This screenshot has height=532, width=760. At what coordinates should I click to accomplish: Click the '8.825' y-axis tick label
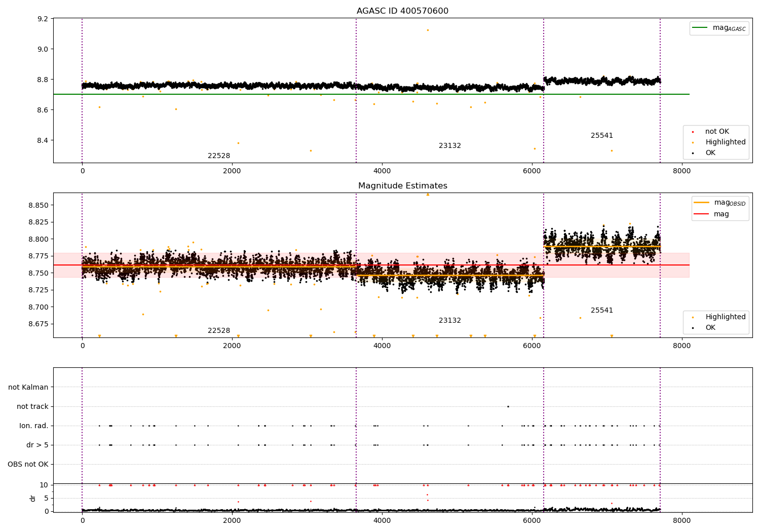tap(39, 222)
